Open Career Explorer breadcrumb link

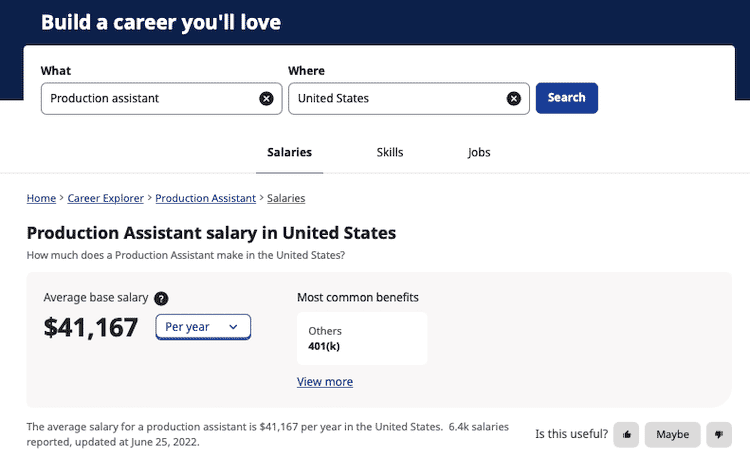pos(106,199)
